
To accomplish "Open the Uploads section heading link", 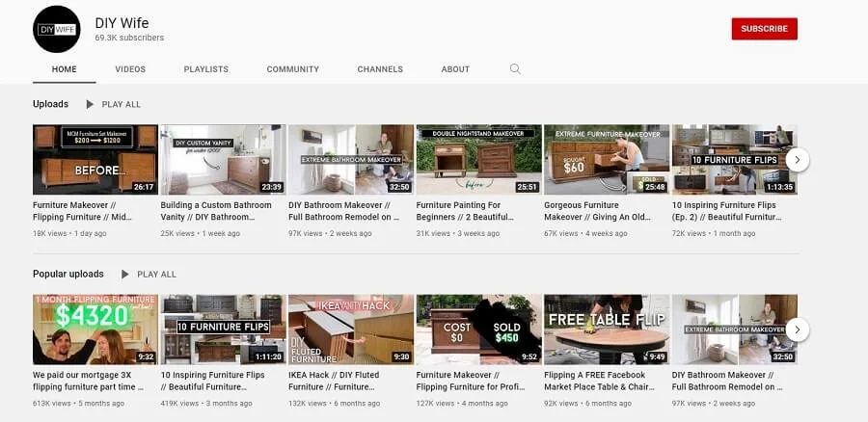I will click(x=50, y=104).
